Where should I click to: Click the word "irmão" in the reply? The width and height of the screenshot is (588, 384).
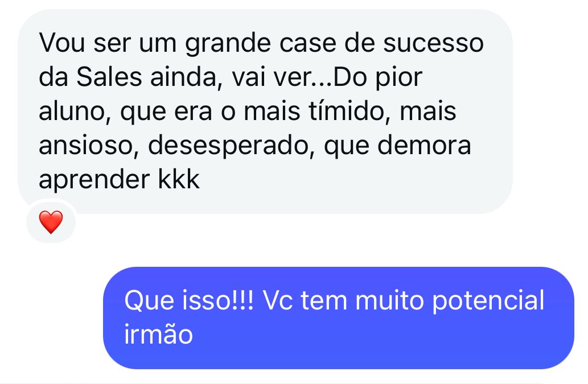click(x=158, y=334)
